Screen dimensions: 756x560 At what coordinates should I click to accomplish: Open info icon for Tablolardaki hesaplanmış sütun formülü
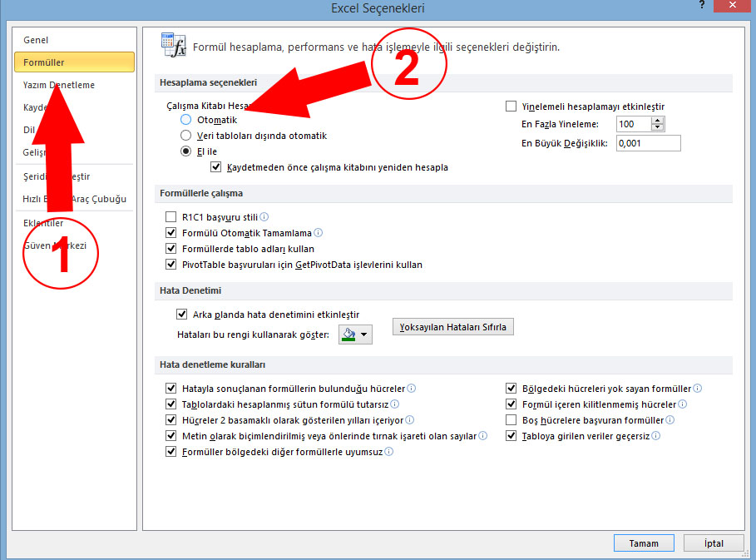coord(394,404)
